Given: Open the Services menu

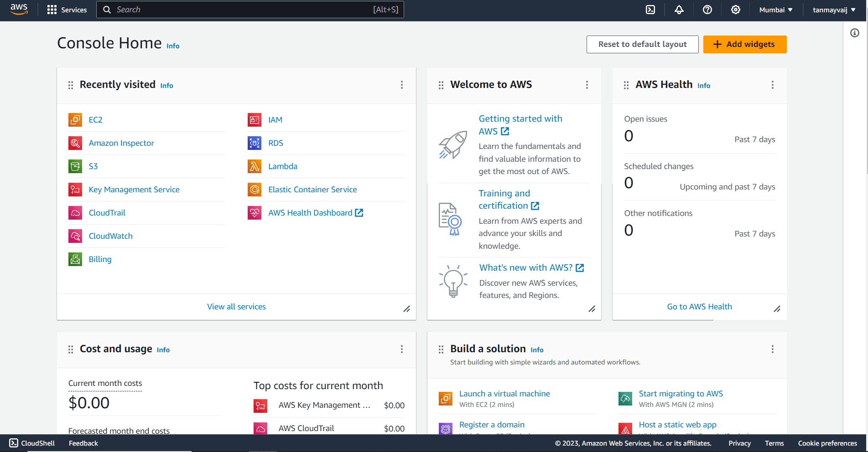Looking at the screenshot, I should click(x=67, y=10).
